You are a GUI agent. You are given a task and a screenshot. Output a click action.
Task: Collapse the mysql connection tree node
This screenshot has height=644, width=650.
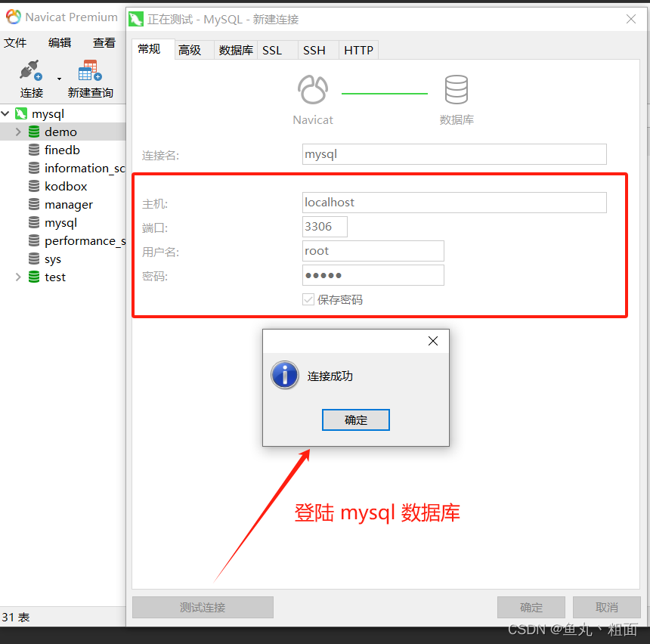click(5, 113)
